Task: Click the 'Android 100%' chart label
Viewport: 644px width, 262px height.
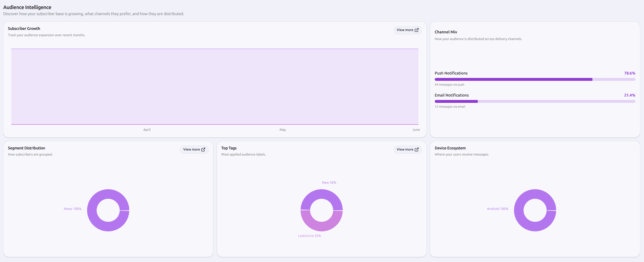Action: point(497,209)
